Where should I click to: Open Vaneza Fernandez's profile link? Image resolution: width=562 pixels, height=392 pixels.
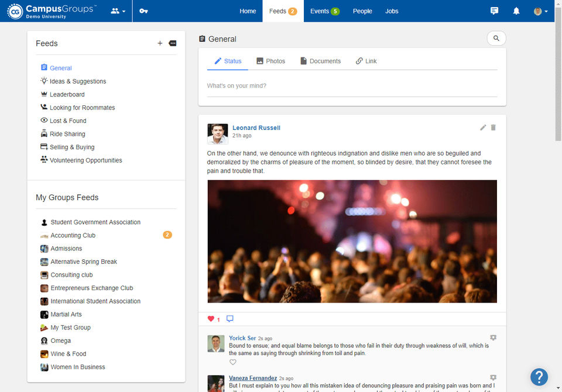[253, 378]
